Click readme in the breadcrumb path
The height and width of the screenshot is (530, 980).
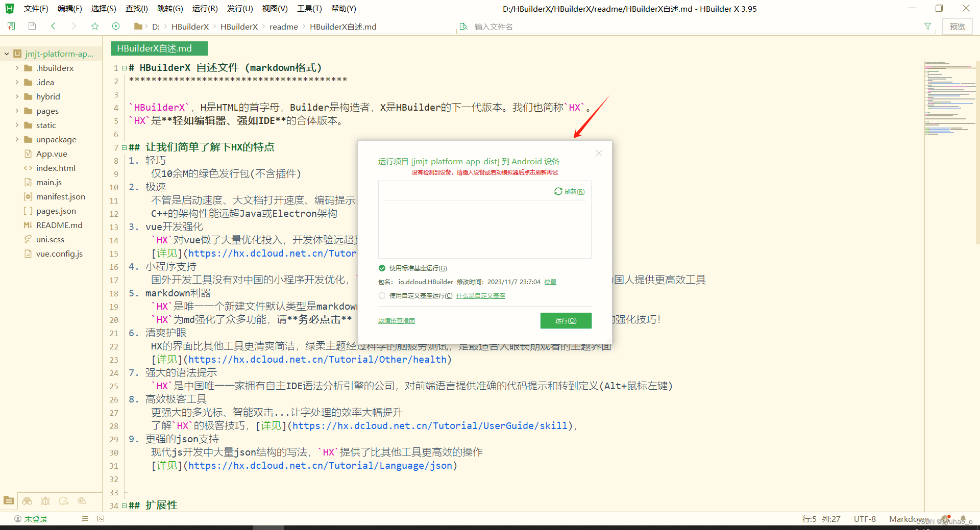(284, 27)
